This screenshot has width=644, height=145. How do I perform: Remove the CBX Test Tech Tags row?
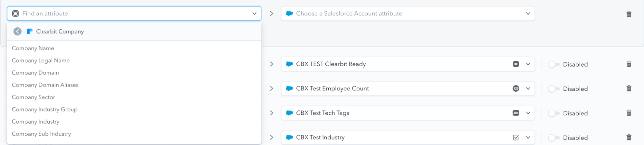pos(629,113)
